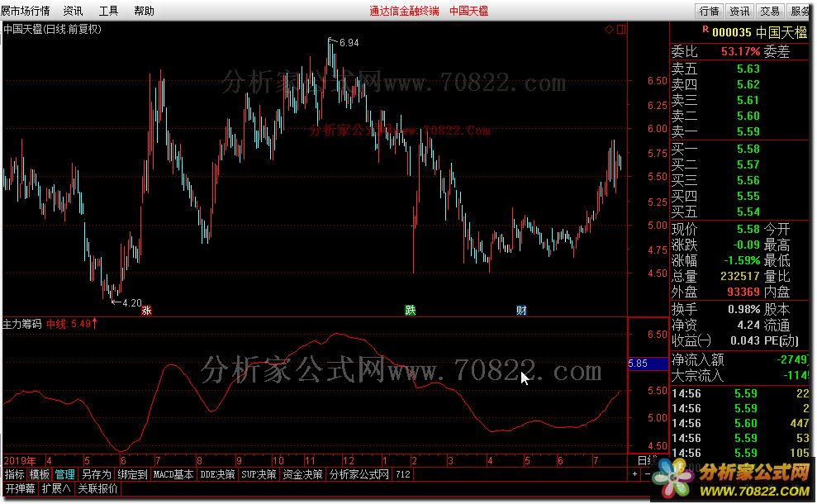Viewport: 817px width, 504px height.
Task: Click the 中国天楹(日线.前复权) chart title
Action: 52,29
